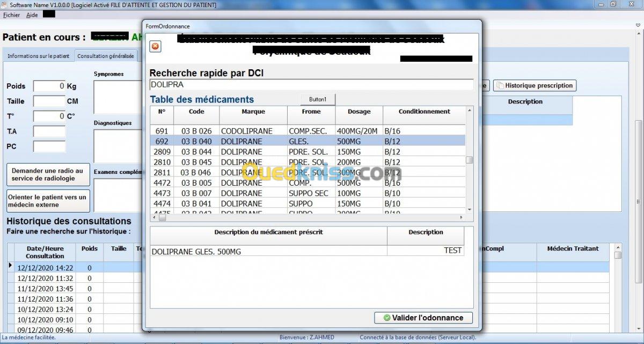The image size is (644, 344).
Task: Select DOLIPRANE SUPPO SEC 100MG row
Action: click(307, 193)
